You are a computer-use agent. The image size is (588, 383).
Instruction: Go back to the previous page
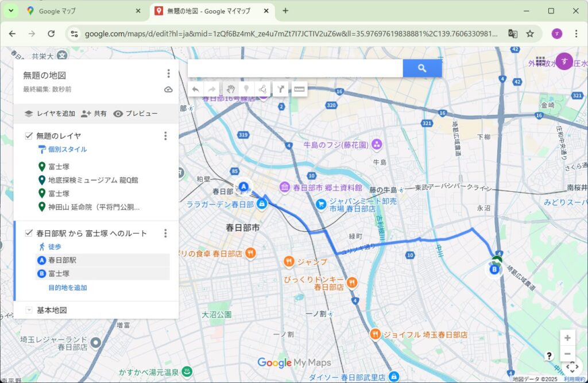point(13,34)
